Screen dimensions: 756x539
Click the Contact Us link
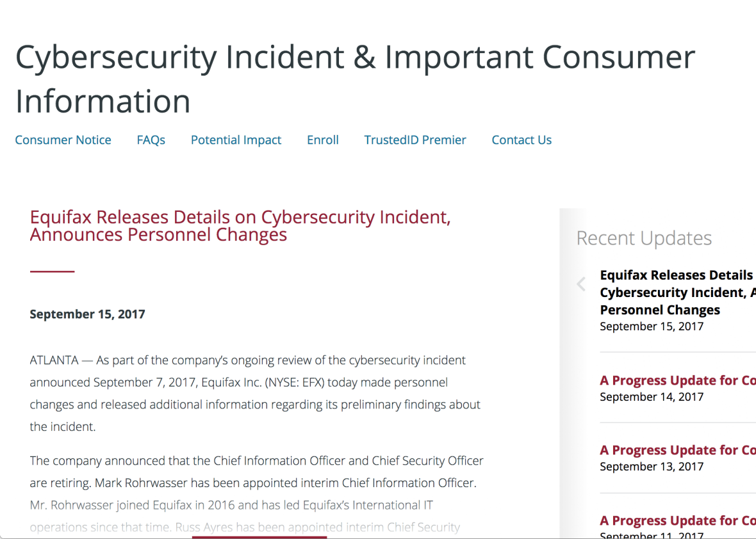(522, 140)
